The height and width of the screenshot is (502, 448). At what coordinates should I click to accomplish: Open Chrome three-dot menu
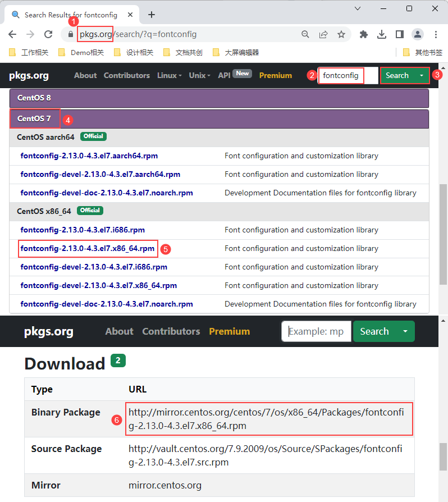pos(436,34)
